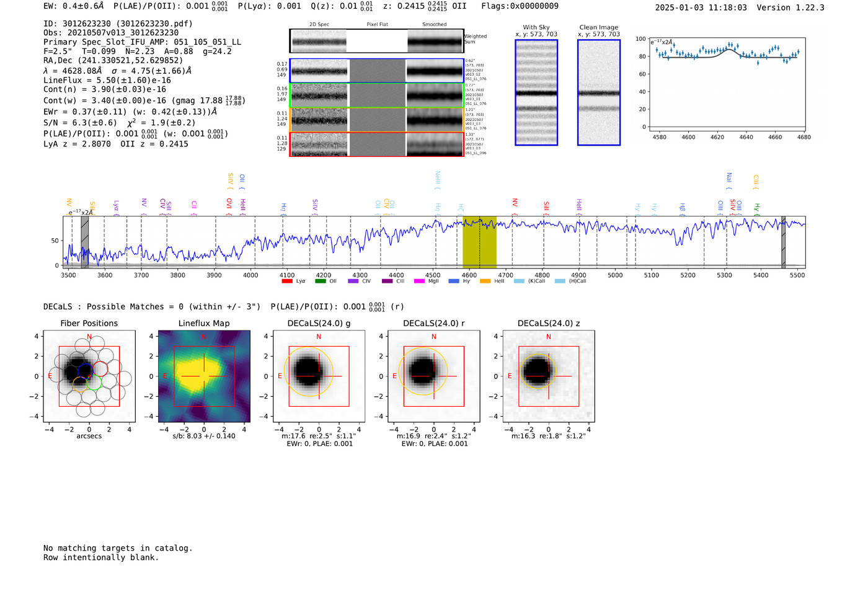Click the red Lyα legend swatch
Screen dimensions: 868x591
(287, 282)
